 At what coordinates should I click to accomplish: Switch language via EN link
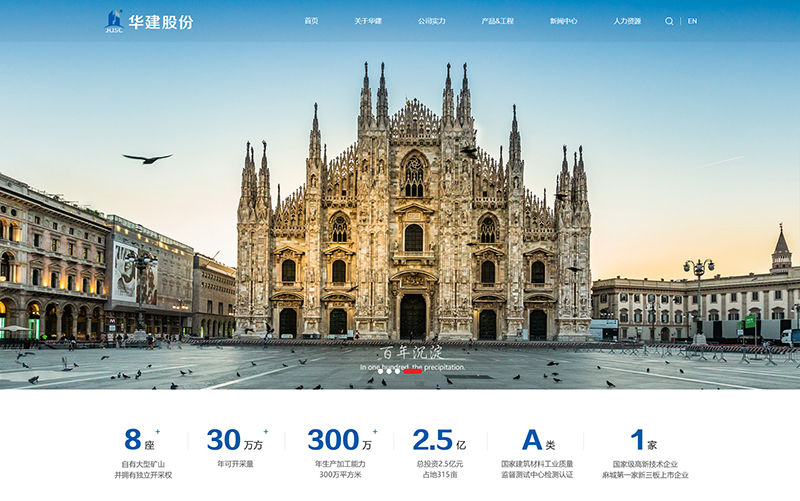click(692, 21)
